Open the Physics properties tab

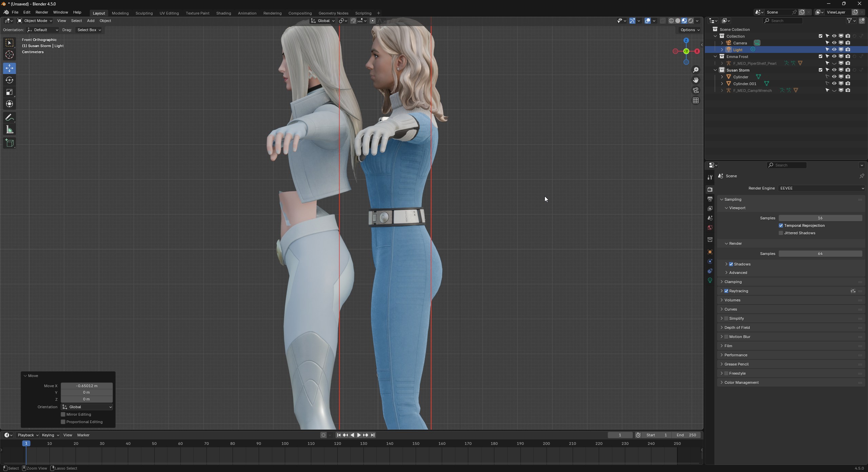(710, 261)
